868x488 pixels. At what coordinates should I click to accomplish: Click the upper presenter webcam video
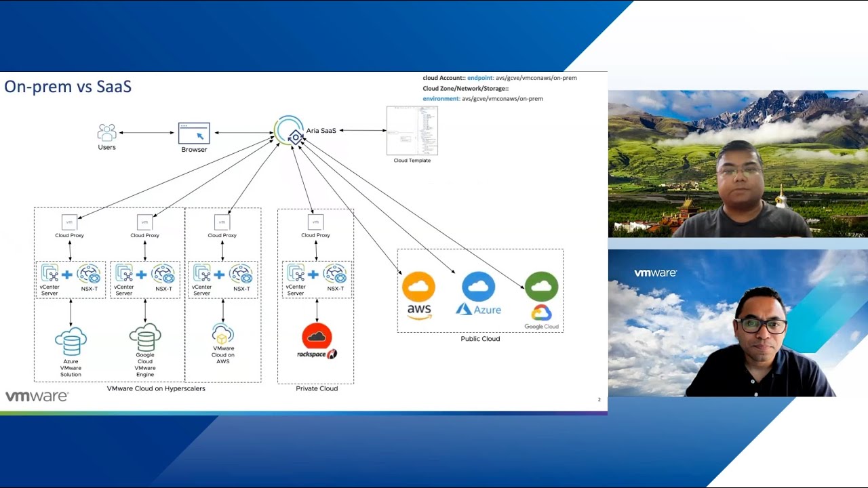tap(738, 163)
